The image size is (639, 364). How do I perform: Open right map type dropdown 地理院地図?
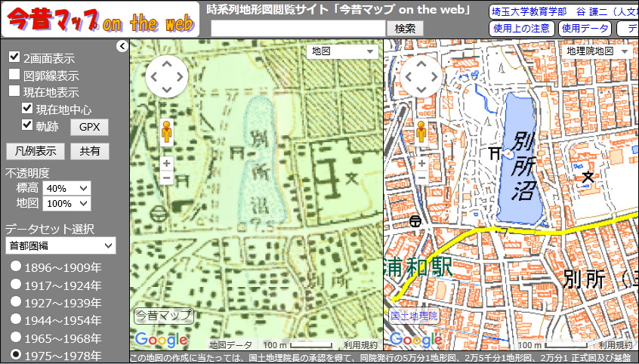click(597, 52)
